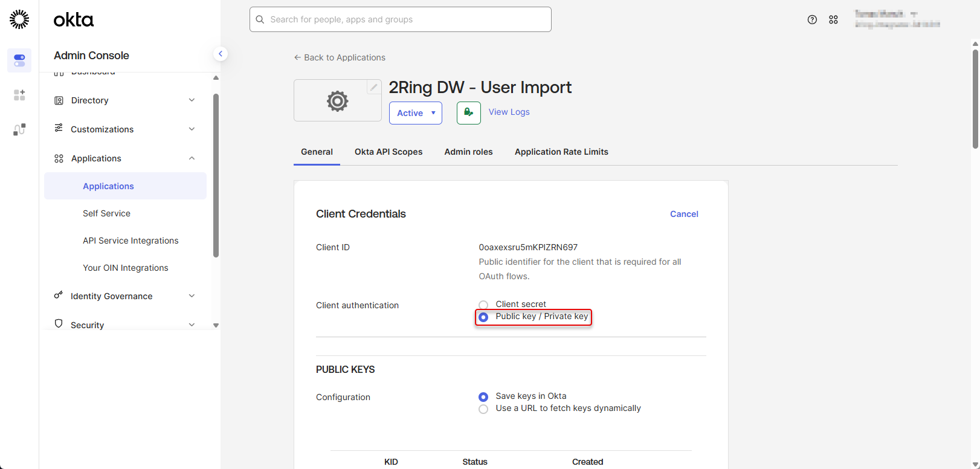Image resolution: width=980 pixels, height=469 pixels.
Task: Click Cancel in Client Credentials
Action: 684,214
